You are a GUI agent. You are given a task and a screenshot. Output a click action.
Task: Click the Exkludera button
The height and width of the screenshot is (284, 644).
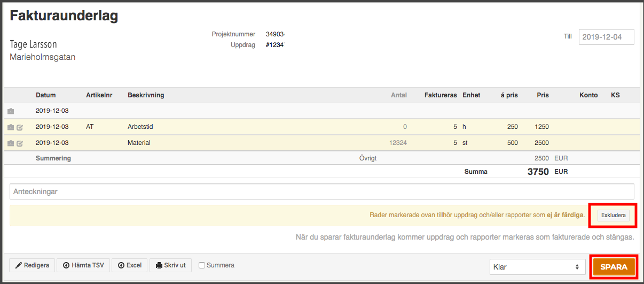click(613, 216)
